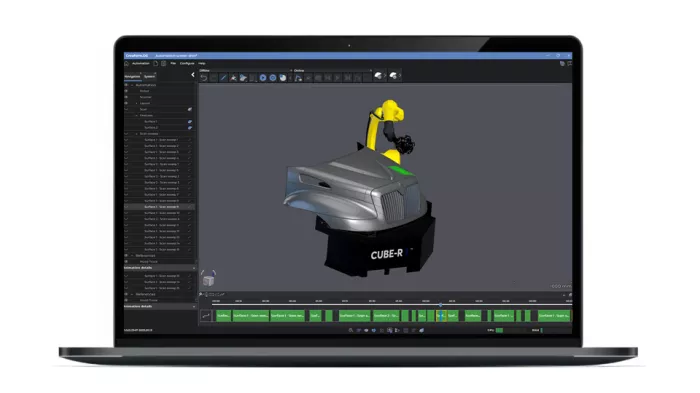Toggle visibility eye for Robot node

(126, 91)
